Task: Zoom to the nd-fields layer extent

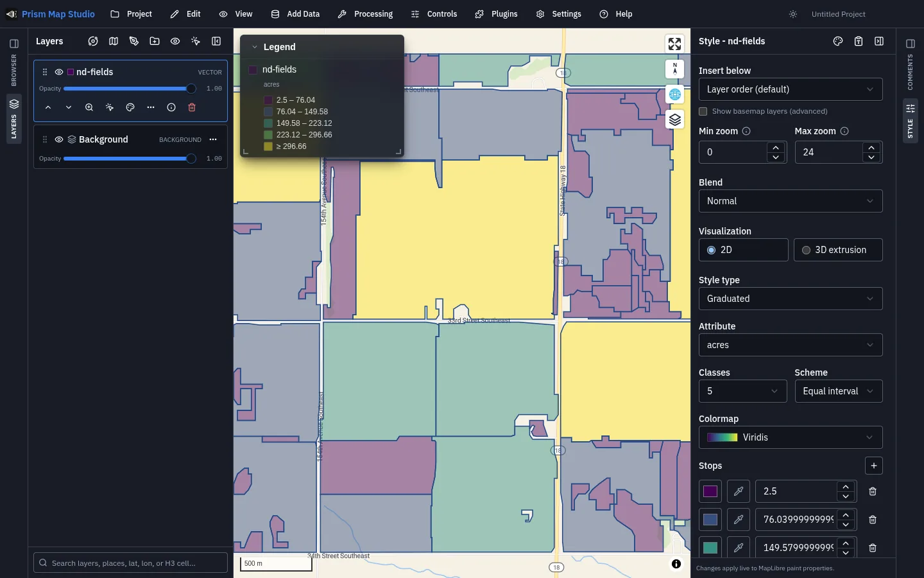Action: pyautogui.click(x=89, y=107)
